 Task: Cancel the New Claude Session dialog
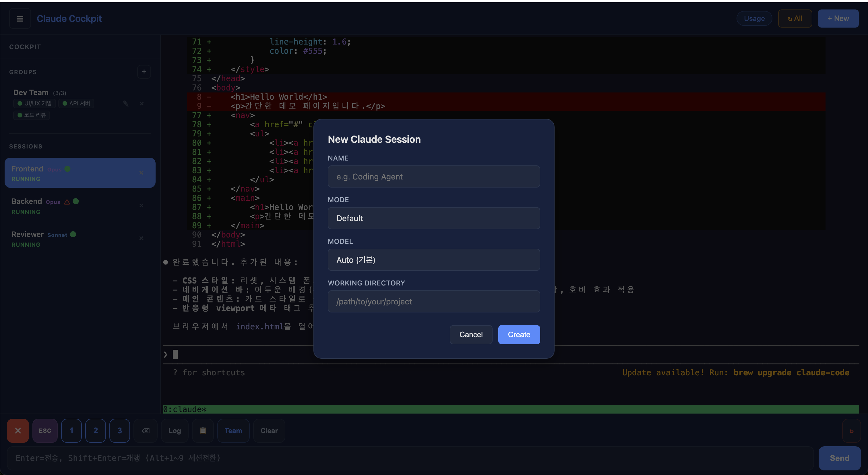[471, 335]
